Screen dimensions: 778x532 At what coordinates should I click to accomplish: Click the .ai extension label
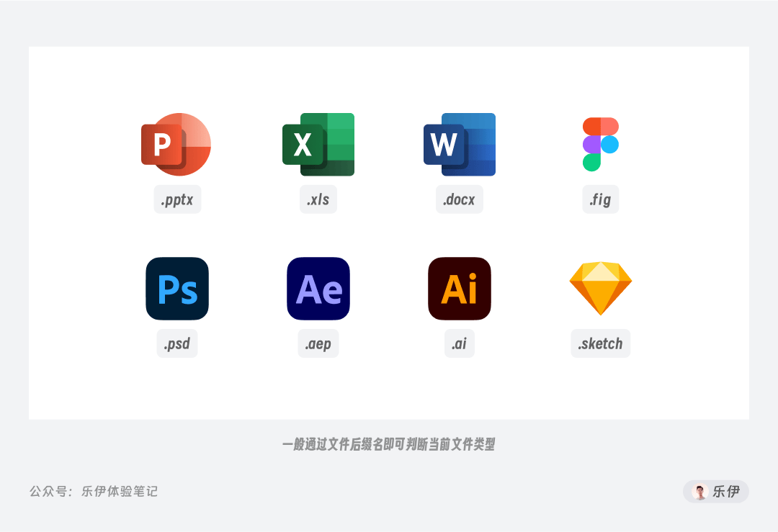click(x=460, y=343)
